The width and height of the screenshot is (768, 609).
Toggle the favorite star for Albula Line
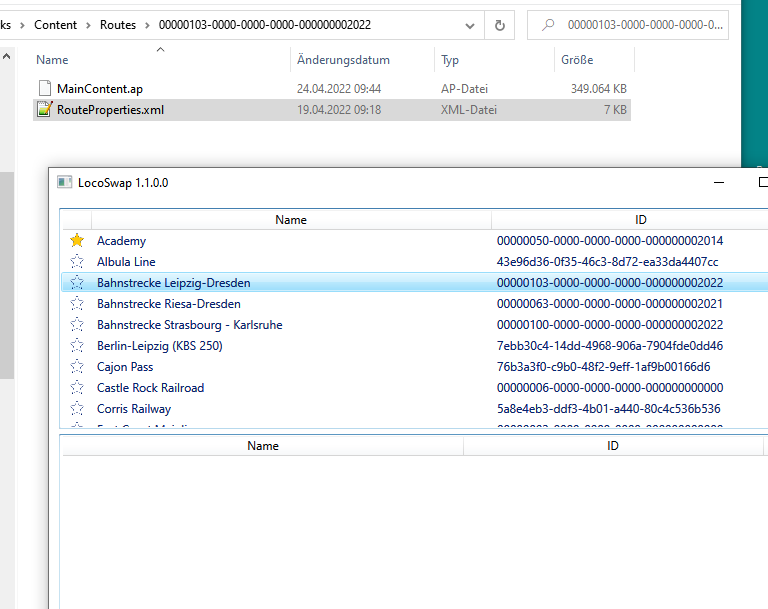point(77,262)
